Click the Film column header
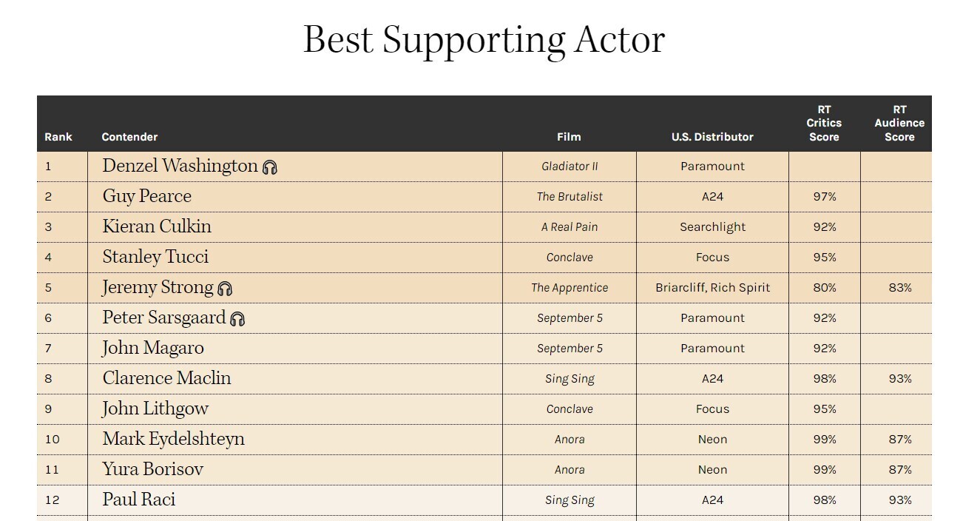 569,137
